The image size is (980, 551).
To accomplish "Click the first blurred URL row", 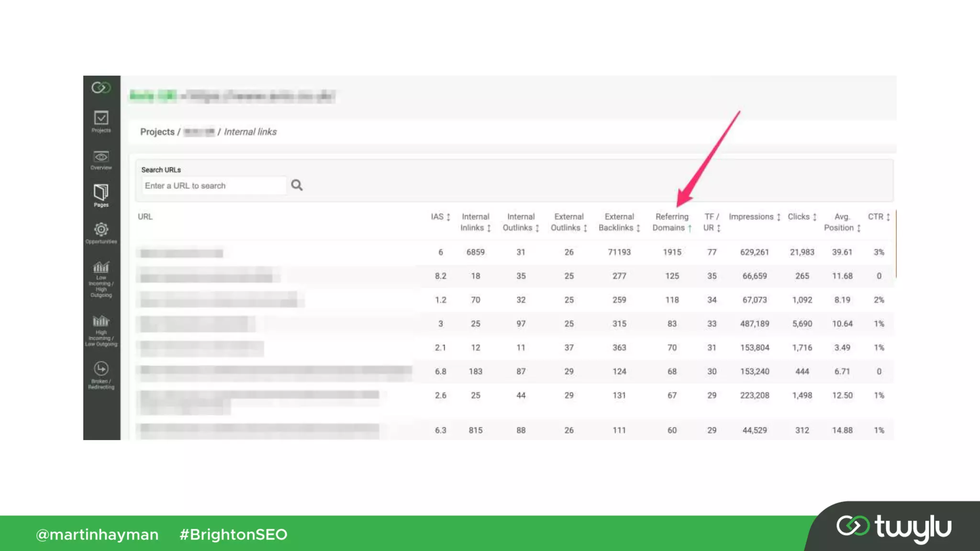I will 181,253.
